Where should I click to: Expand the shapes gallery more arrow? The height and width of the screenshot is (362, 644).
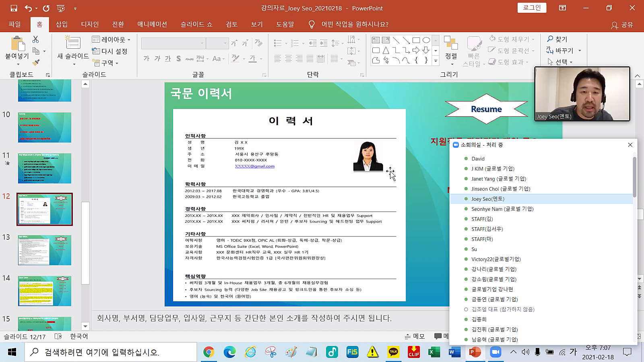(x=436, y=61)
